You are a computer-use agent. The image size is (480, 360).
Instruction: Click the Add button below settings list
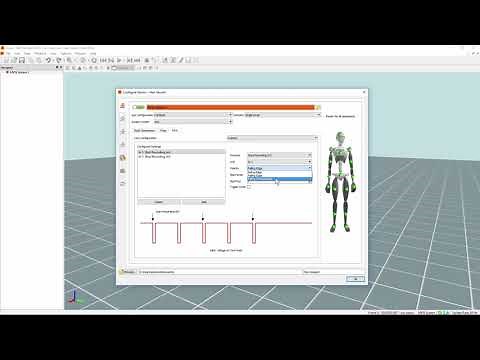(x=204, y=202)
